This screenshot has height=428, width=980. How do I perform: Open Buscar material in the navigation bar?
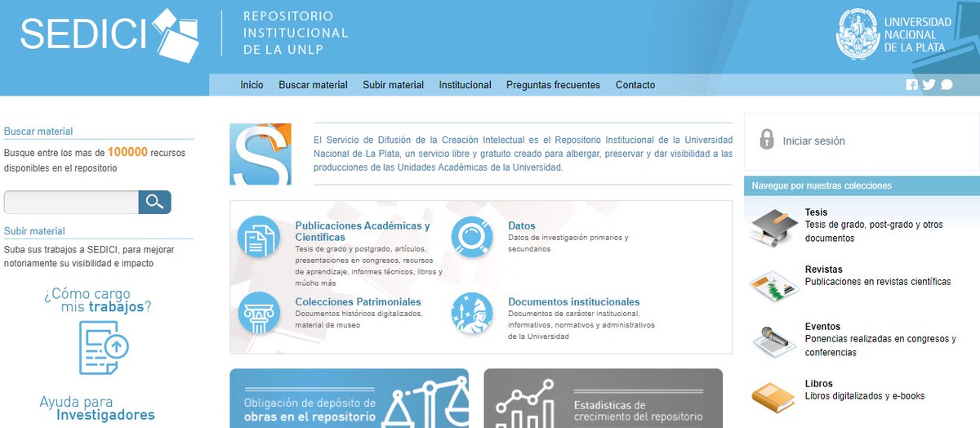[313, 85]
